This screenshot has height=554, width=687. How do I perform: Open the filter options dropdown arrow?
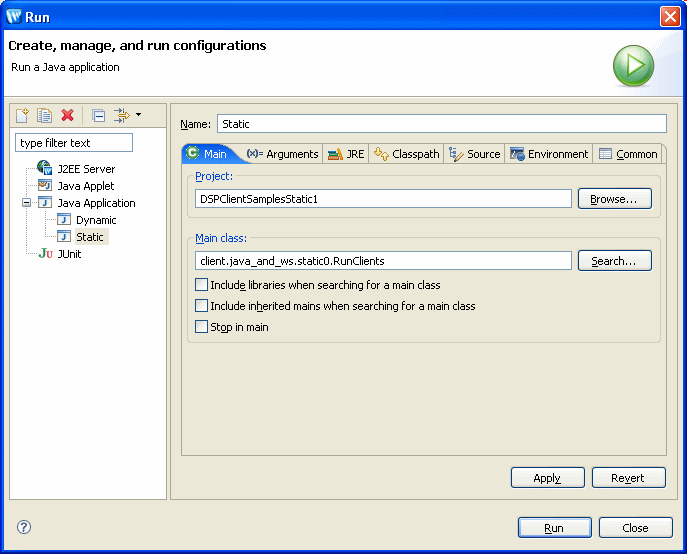(x=138, y=115)
